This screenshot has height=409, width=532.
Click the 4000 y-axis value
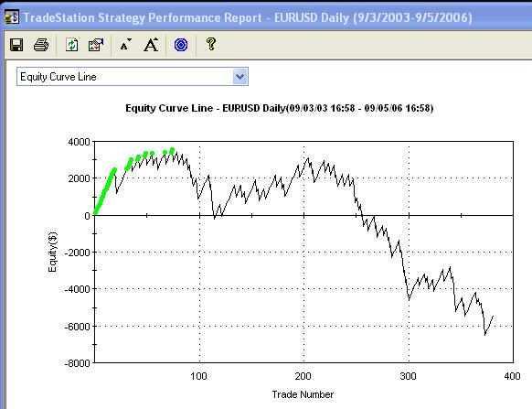(79, 142)
